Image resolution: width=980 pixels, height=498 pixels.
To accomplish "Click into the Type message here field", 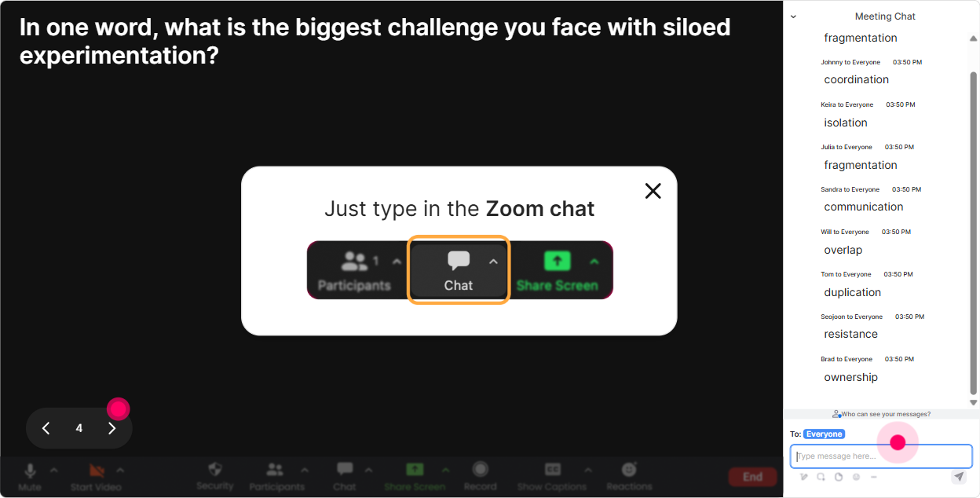I will click(x=881, y=456).
